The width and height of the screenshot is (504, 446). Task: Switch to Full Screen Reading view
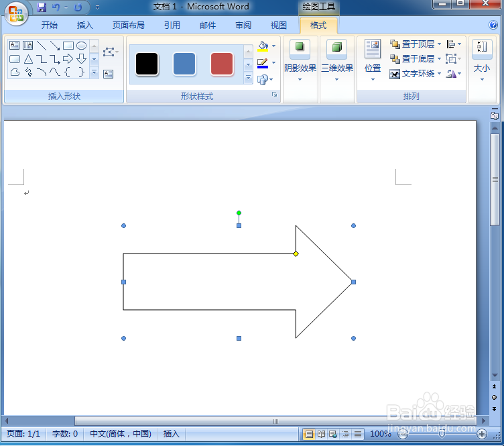click(x=321, y=435)
